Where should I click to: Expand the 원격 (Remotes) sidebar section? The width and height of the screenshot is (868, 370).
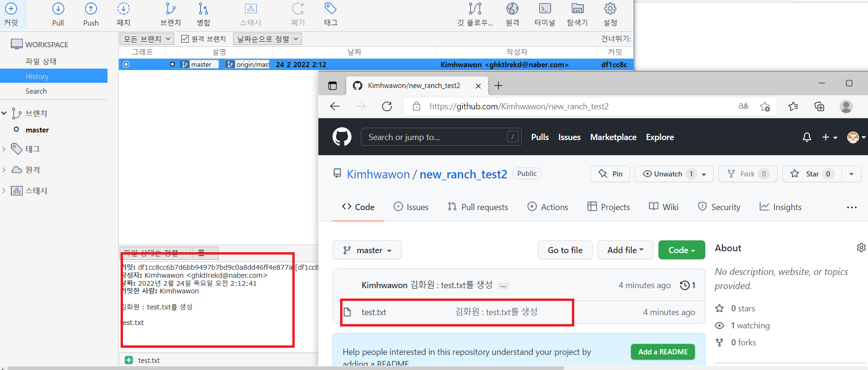[4, 169]
